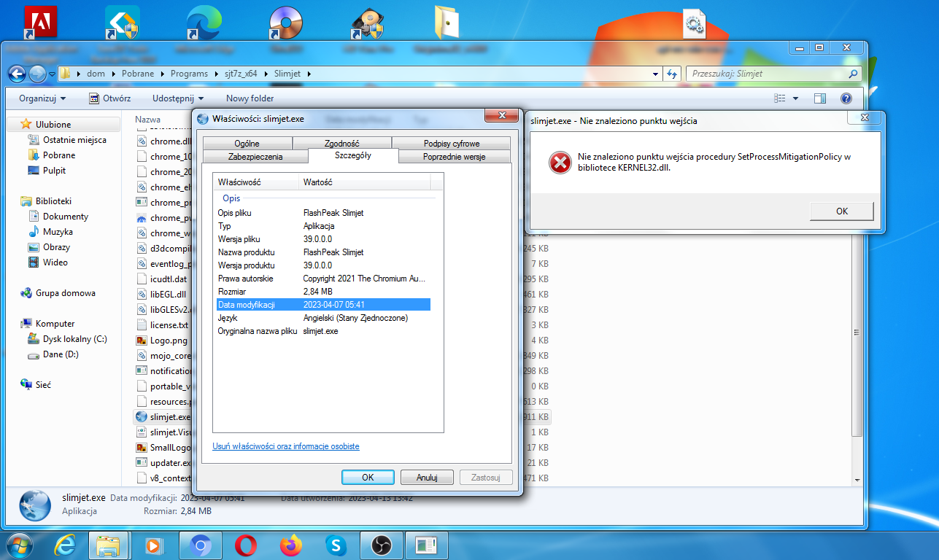Click the Skype taskbar icon

pyautogui.click(x=336, y=545)
